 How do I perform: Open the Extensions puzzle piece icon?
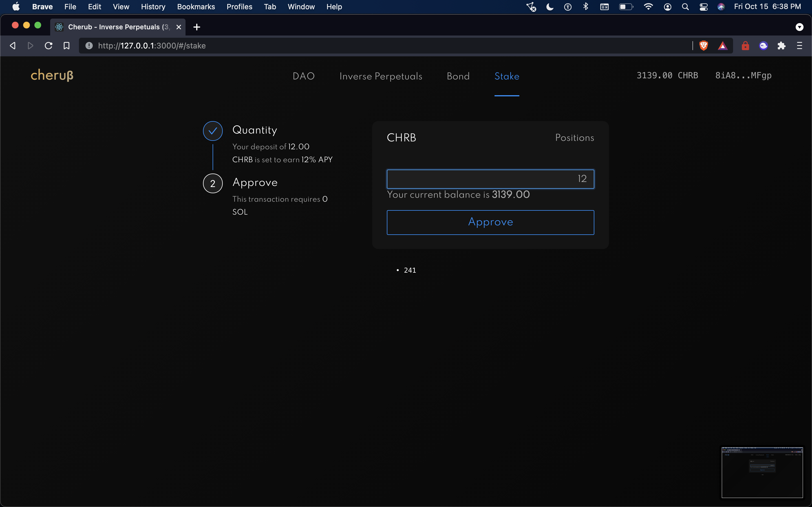coord(782,46)
